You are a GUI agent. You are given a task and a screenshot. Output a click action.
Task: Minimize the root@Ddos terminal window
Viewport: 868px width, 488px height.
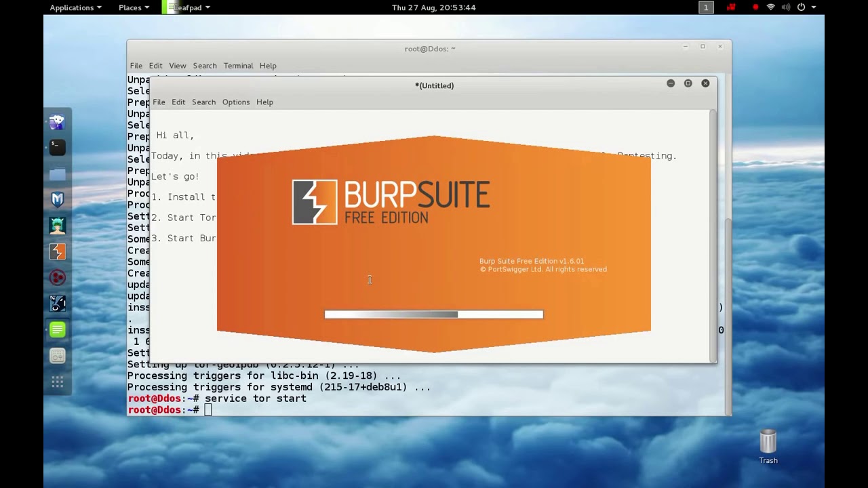coord(685,47)
